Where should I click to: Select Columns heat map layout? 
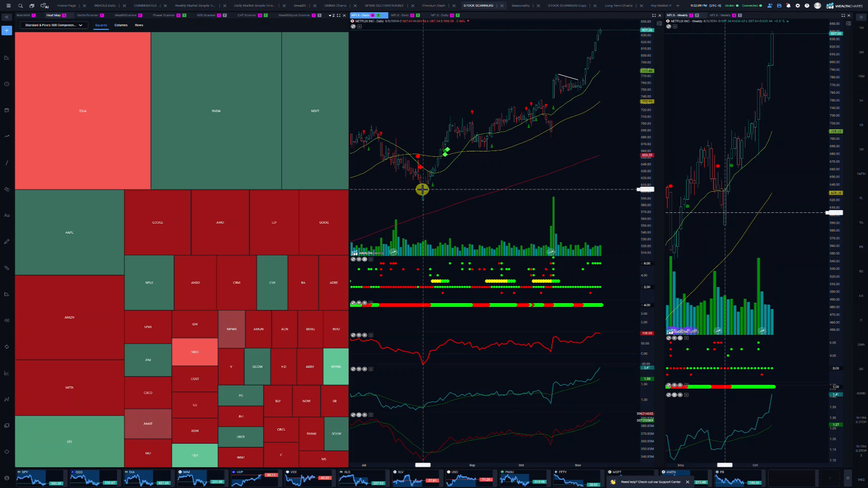pyautogui.click(x=121, y=25)
